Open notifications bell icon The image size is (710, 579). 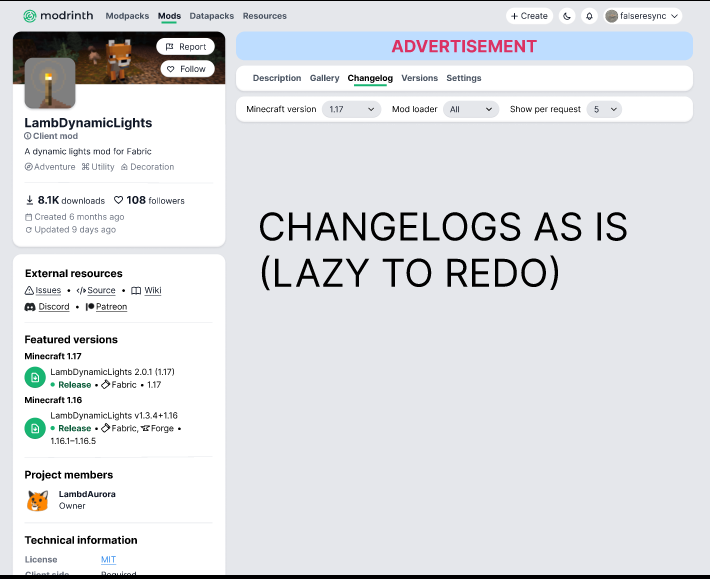[x=589, y=16]
